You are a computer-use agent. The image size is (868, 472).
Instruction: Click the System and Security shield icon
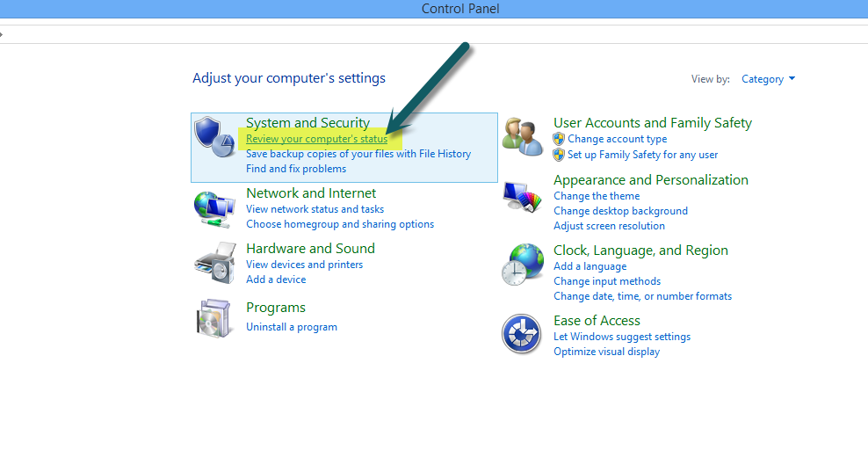coord(214,137)
